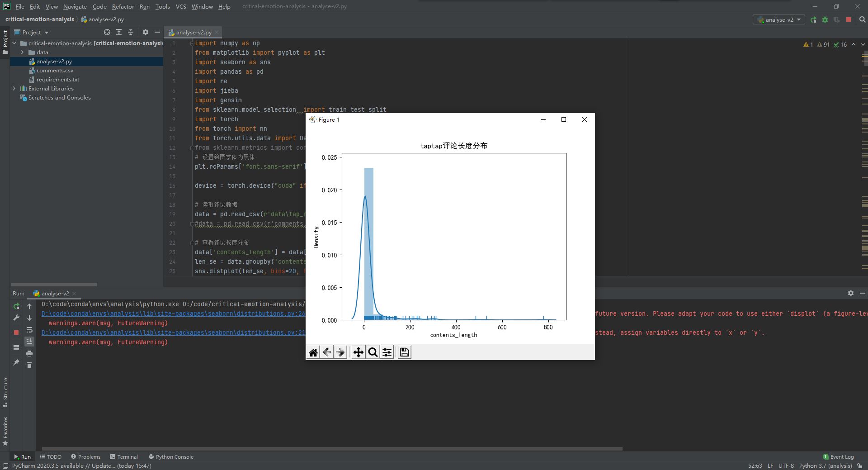Toggle soft-wrap in Run console
This screenshot has height=470, width=868.
[29, 330]
